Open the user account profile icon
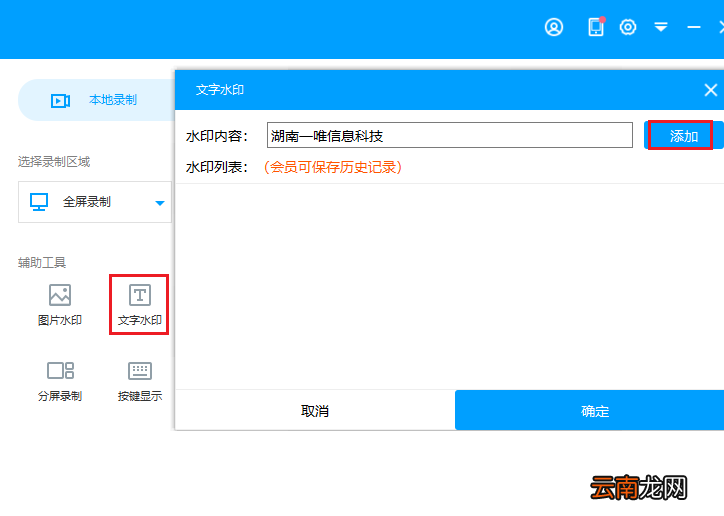The image size is (724, 516). [x=554, y=27]
